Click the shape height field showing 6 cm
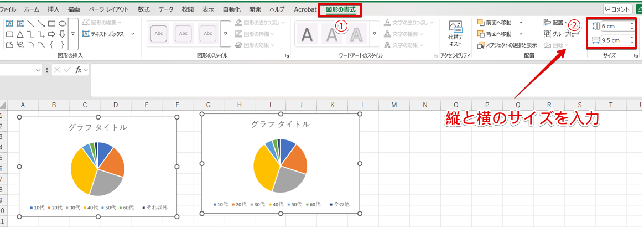 pos(614,26)
